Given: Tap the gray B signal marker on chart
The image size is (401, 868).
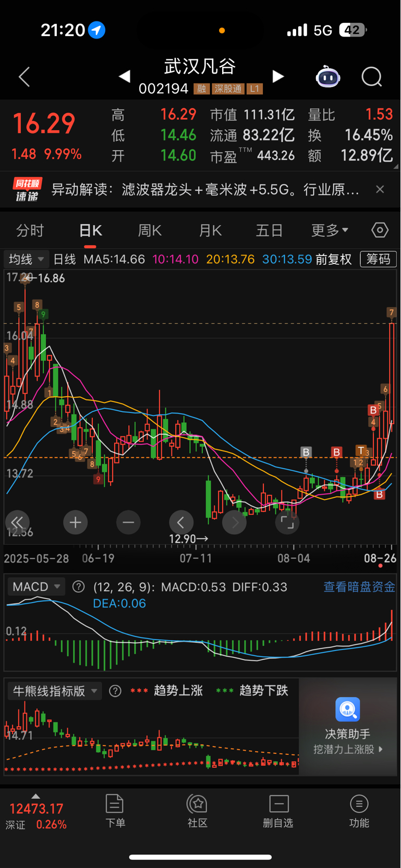Looking at the screenshot, I should click(306, 452).
